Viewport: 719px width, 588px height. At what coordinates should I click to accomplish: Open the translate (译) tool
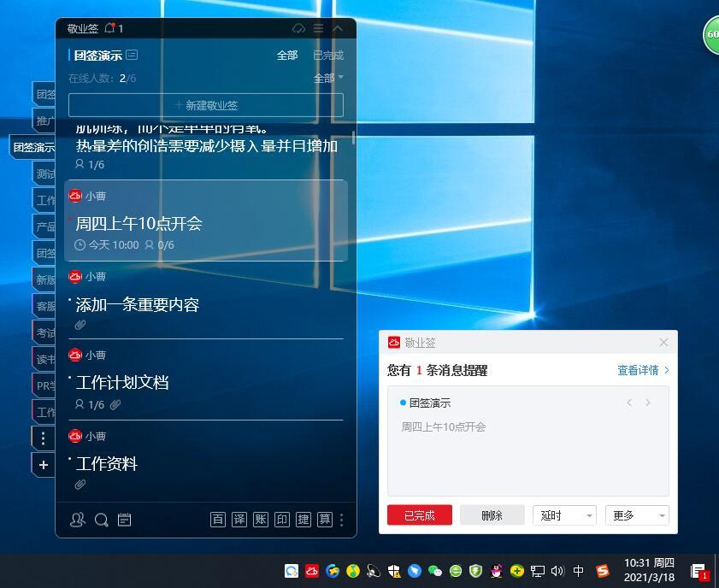[x=239, y=519]
